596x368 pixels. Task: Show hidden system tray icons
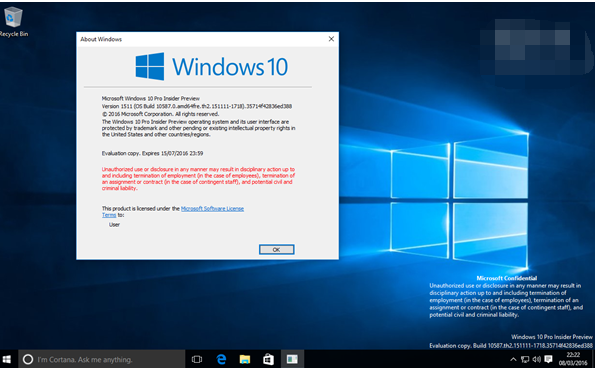[x=513, y=359]
